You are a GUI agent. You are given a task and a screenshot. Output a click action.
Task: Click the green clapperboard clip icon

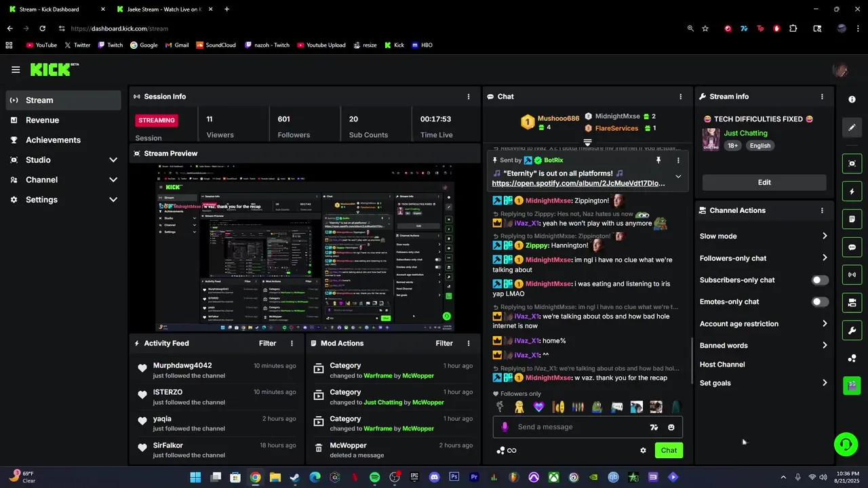(x=852, y=386)
